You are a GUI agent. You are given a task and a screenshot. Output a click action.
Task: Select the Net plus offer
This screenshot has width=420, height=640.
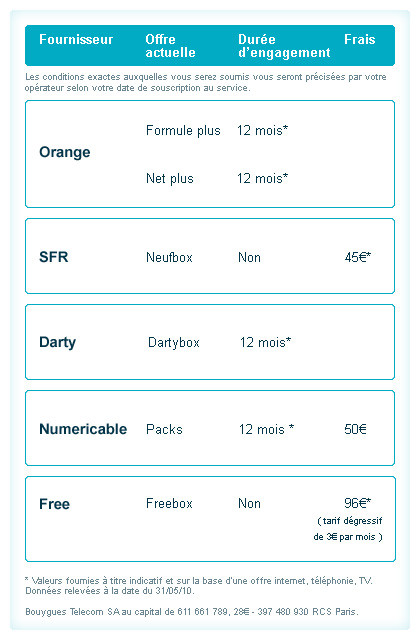(x=170, y=178)
